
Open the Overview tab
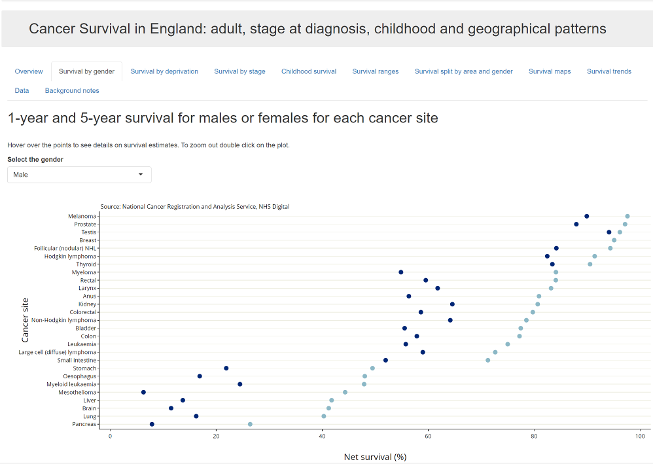tap(29, 71)
